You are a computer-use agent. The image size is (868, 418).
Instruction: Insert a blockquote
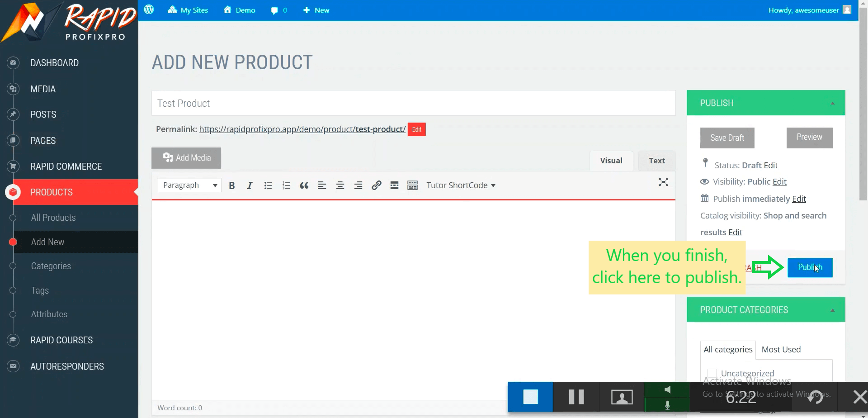click(304, 185)
